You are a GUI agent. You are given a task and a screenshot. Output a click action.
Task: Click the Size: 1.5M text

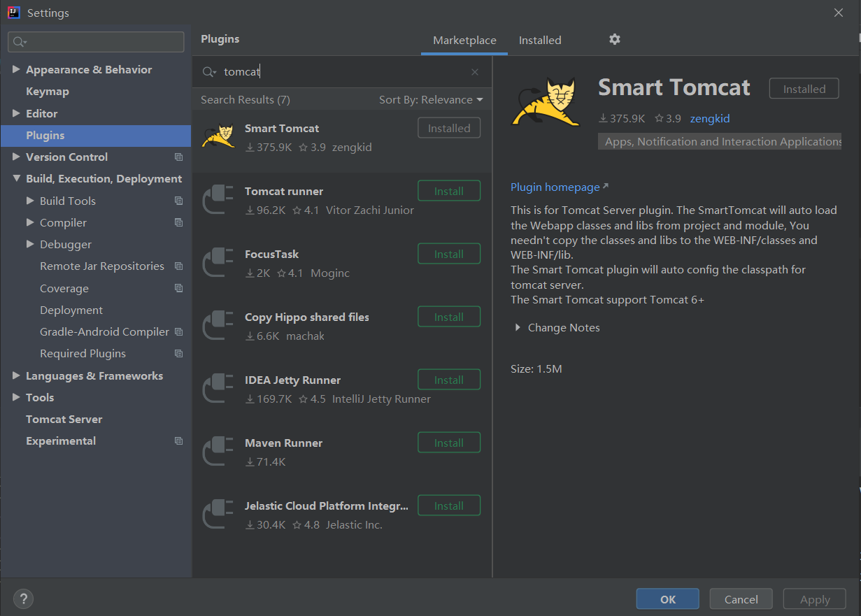536,369
